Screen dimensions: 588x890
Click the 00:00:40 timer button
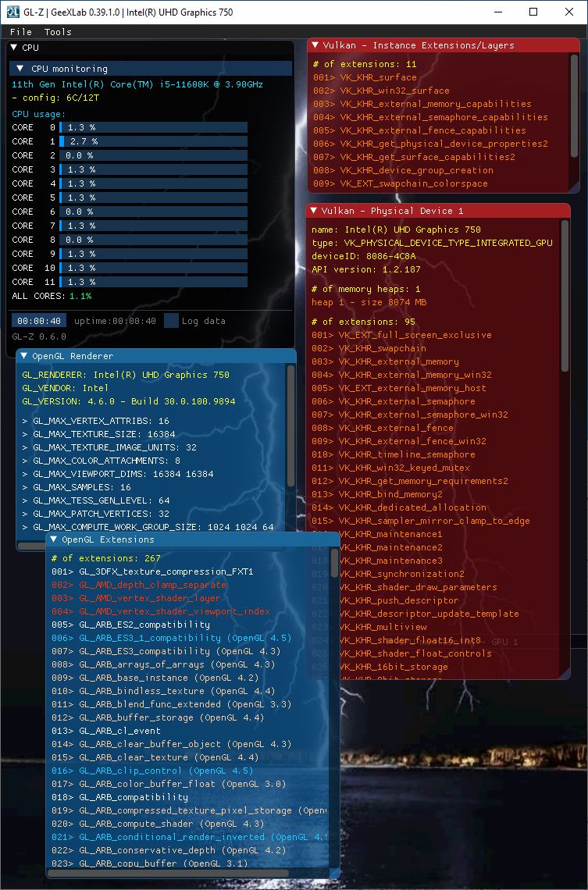coord(39,321)
